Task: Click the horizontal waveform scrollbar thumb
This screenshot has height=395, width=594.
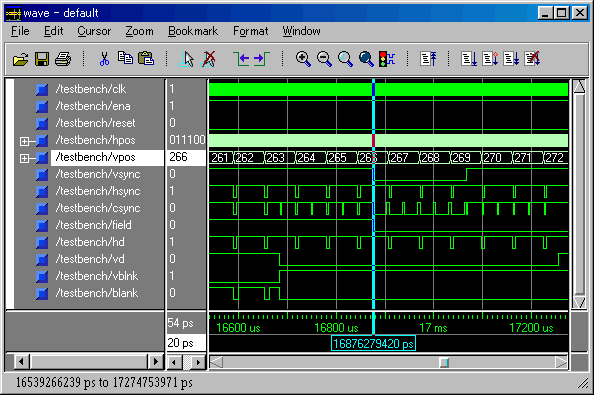Action: tap(444, 362)
